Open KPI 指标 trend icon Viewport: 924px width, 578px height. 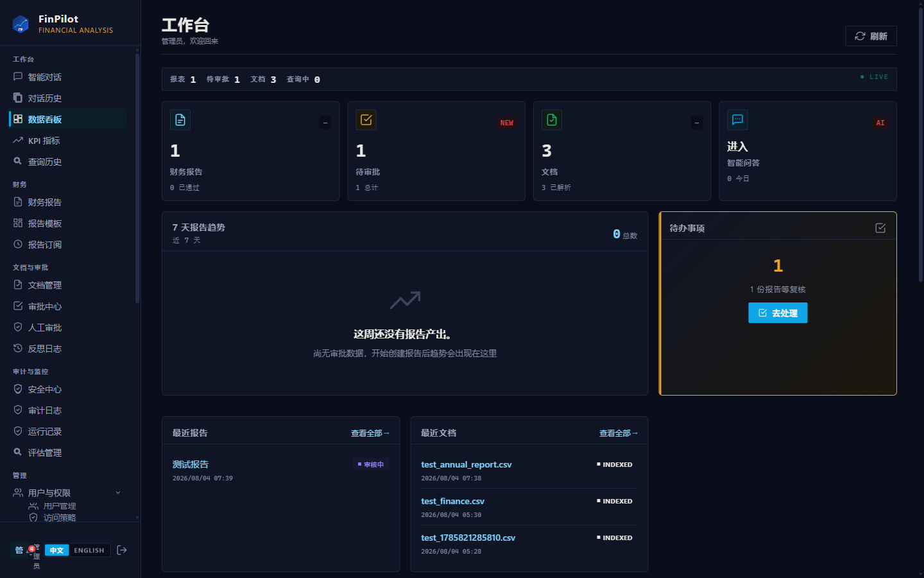pos(18,140)
